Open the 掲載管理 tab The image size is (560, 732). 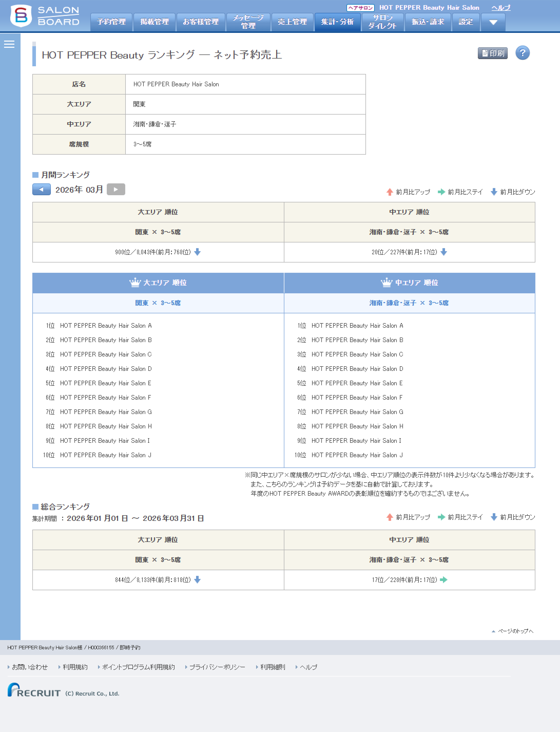154,22
